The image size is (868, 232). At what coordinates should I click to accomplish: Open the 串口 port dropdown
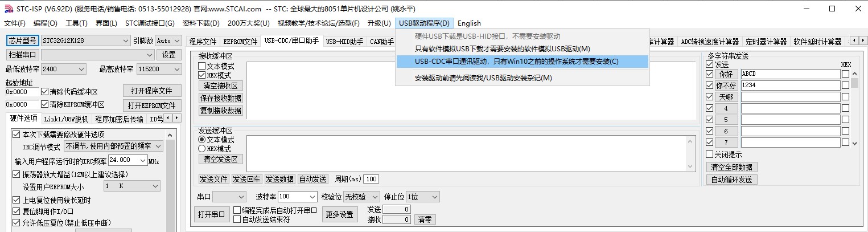[229, 197]
